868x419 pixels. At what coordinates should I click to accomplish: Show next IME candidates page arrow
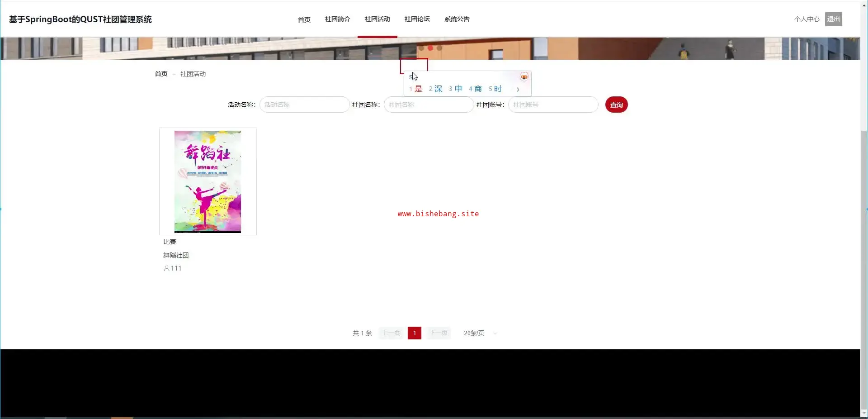pyautogui.click(x=518, y=89)
